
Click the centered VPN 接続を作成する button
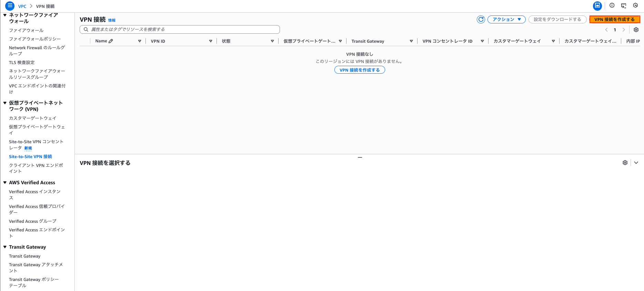tap(360, 70)
